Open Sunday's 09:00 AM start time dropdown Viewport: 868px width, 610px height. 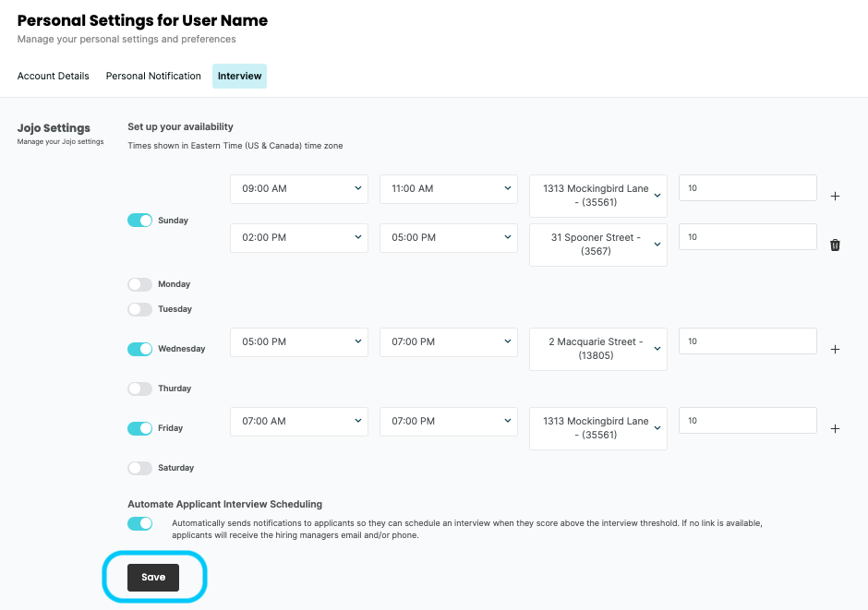298,188
